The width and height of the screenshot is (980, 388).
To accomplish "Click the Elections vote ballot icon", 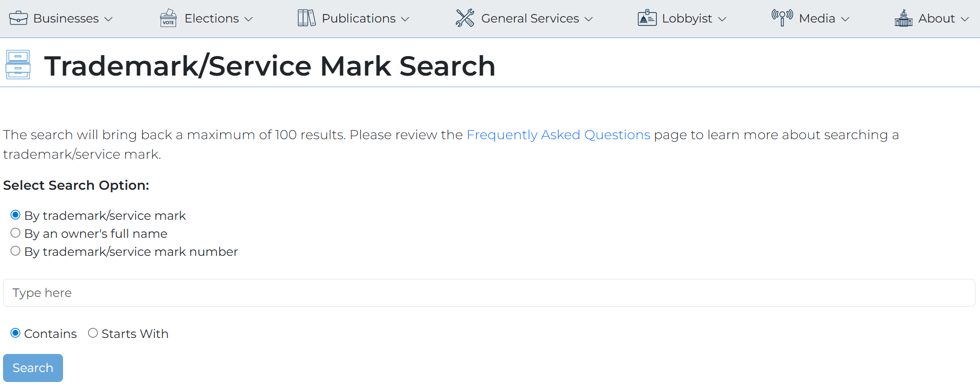I will 169,18.
